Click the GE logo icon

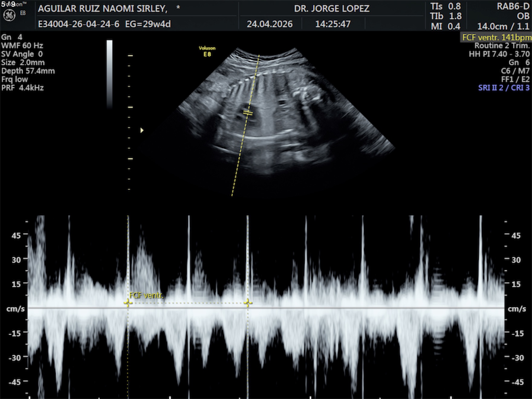(9, 15)
